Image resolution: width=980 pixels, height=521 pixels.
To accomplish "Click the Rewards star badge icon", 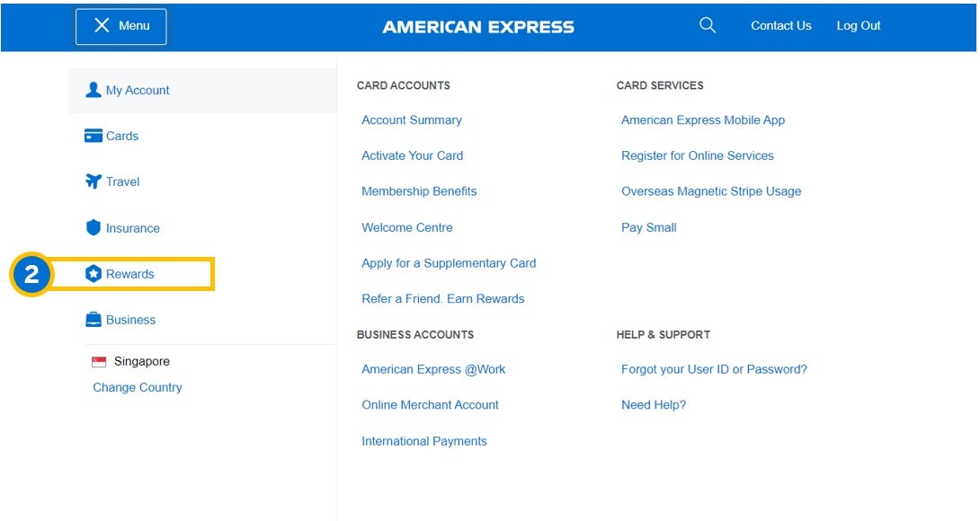I will pyautogui.click(x=93, y=274).
